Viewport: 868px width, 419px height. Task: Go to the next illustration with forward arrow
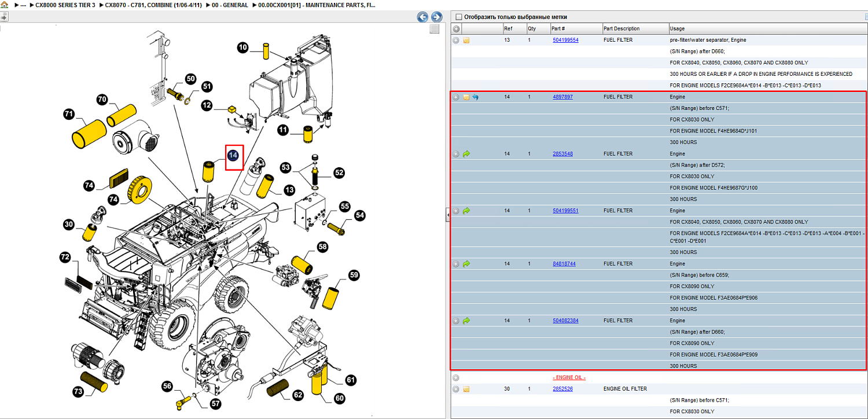coord(437,17)
